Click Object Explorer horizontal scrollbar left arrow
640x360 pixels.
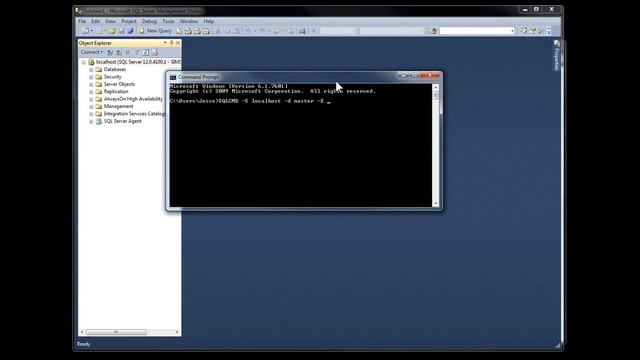coord(82,332)
